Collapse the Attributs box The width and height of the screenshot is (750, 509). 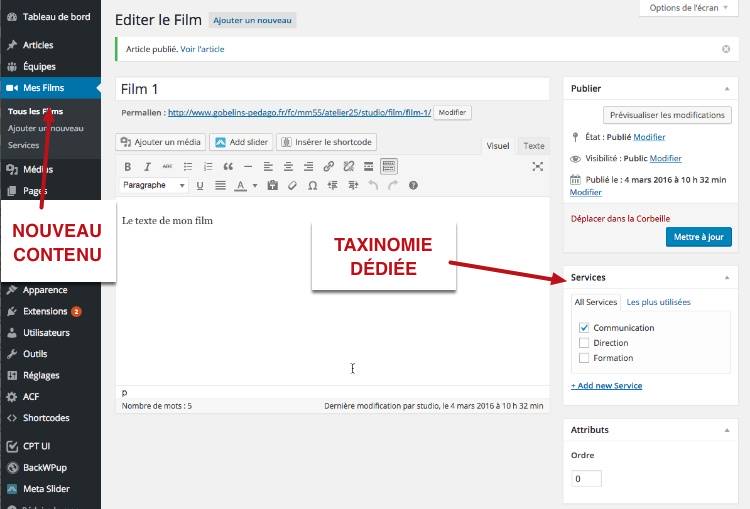[x=727, y=430]
